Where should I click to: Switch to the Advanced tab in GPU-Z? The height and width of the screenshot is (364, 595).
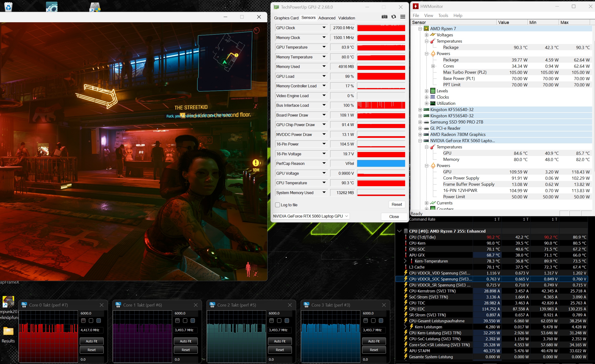point(327,18)
